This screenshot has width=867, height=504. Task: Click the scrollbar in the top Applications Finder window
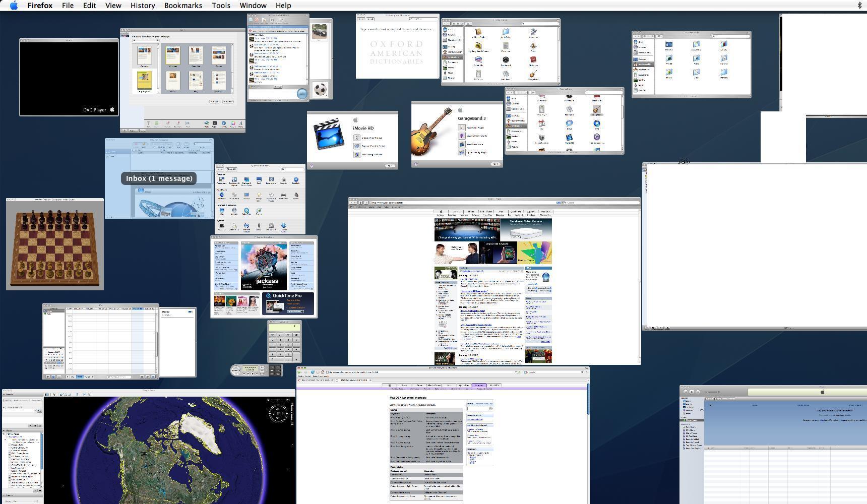[559, 54]
